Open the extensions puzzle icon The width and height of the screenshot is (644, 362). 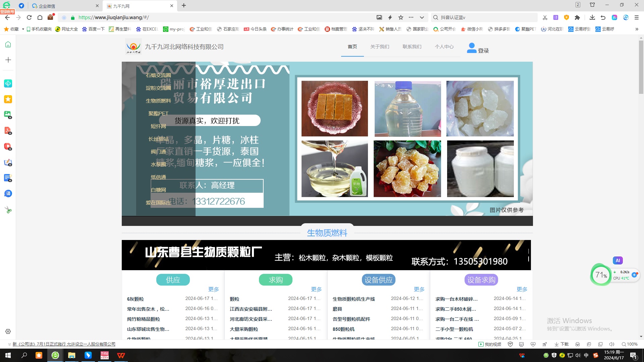pyautogui.click(x=577, y=17)
